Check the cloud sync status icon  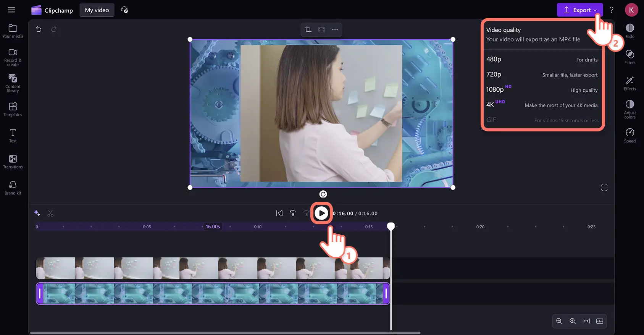(x=124, y=10)
